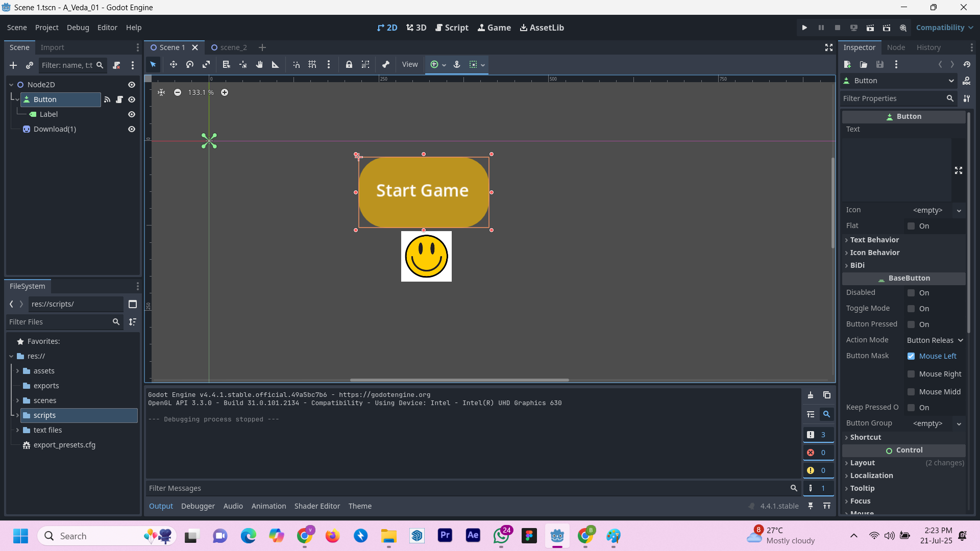Toggle distraction-free mode icon
The image size is (980, 551).
coord(829,47)
